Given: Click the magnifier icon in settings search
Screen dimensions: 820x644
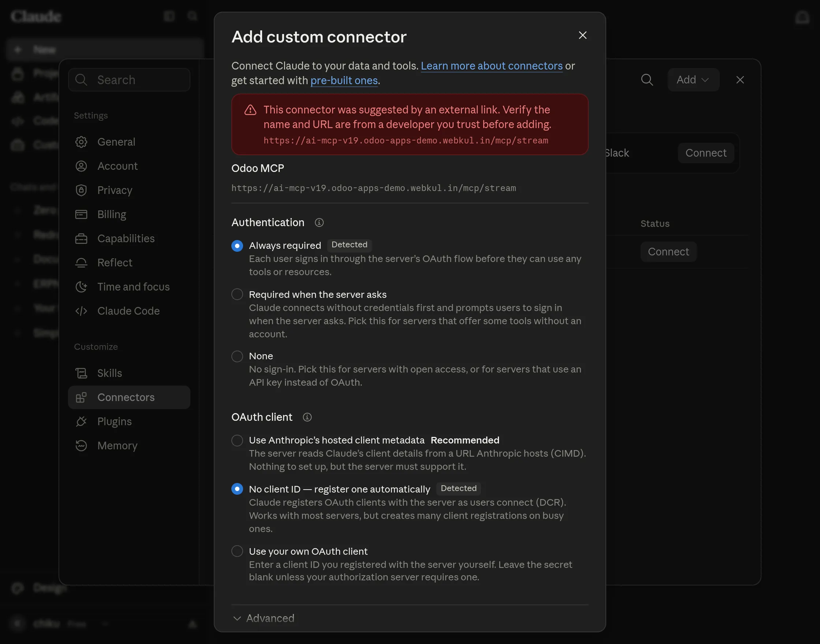Looking at the screenshot, I should (81, 79).
